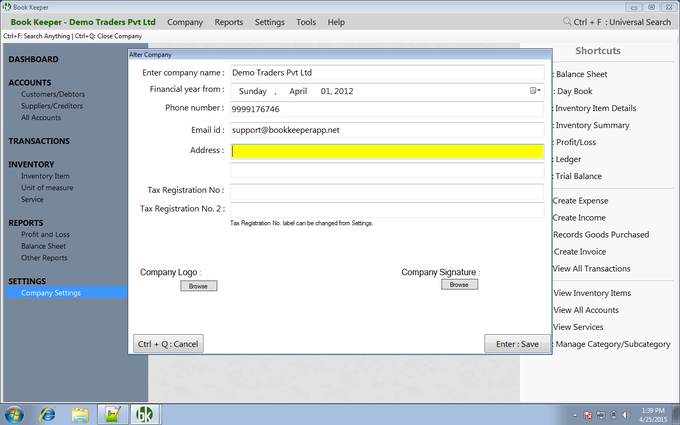Viewport: 680px width, 425px height.
Task: Go to DASHBOARD in sidebar
Action: click(33, 59)
